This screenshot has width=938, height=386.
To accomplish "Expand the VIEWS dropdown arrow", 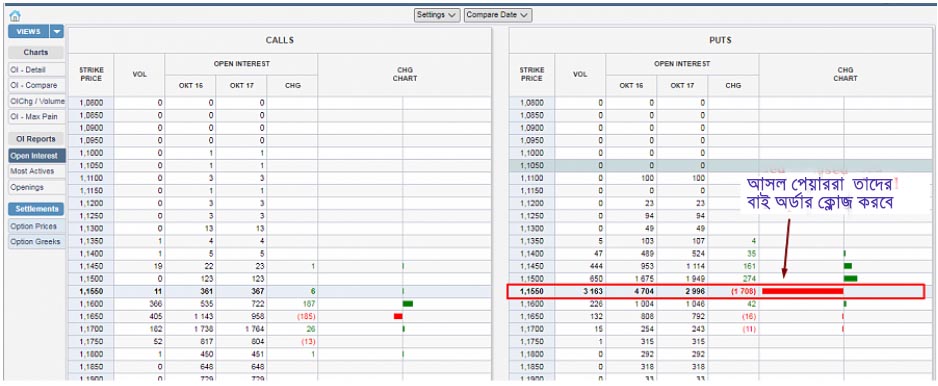I will coord(57,32).
